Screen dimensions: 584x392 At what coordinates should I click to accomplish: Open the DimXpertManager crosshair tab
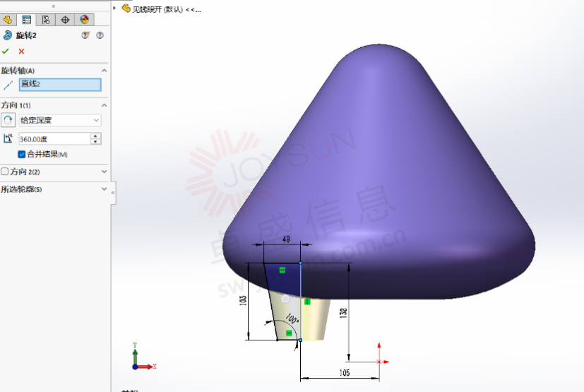(65, 20)
